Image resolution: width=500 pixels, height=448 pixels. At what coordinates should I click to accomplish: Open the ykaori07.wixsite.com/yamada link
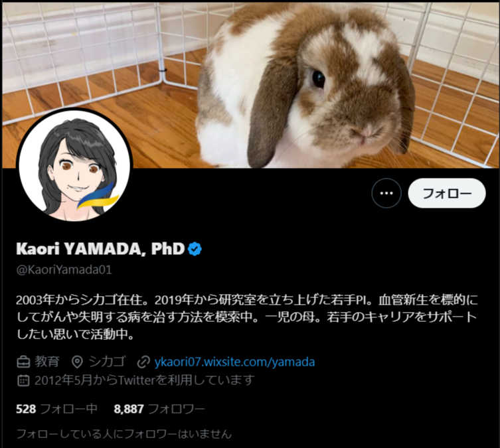tap(234, 362)
